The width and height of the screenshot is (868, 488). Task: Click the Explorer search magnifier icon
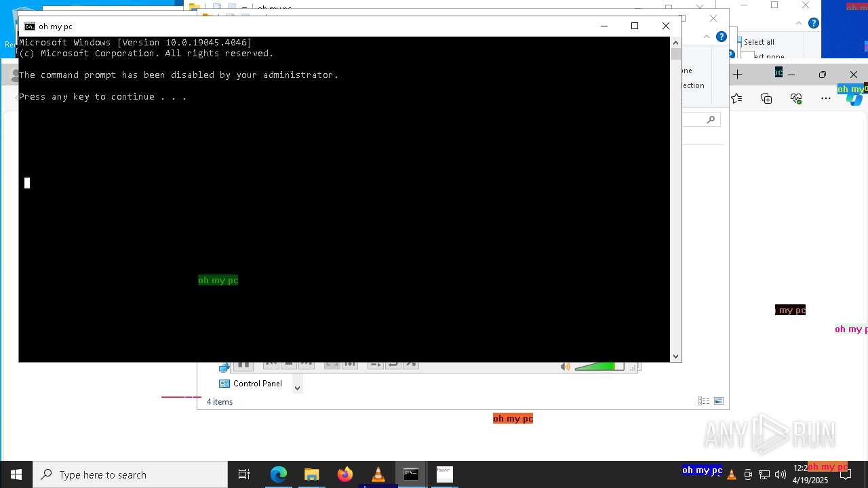click(x=711, y=120)
